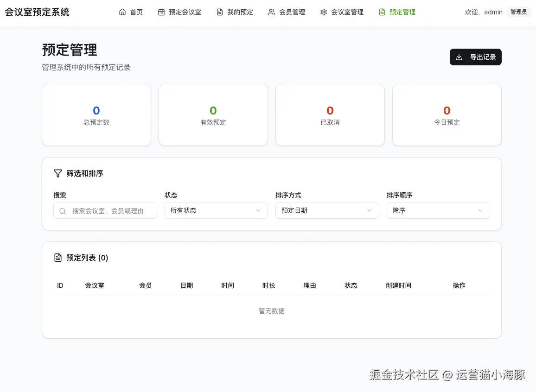The image size is (536, 392).
Task: Click the users icon beside 会员管理
Action: pyautogui.click(x=272, y=12)
